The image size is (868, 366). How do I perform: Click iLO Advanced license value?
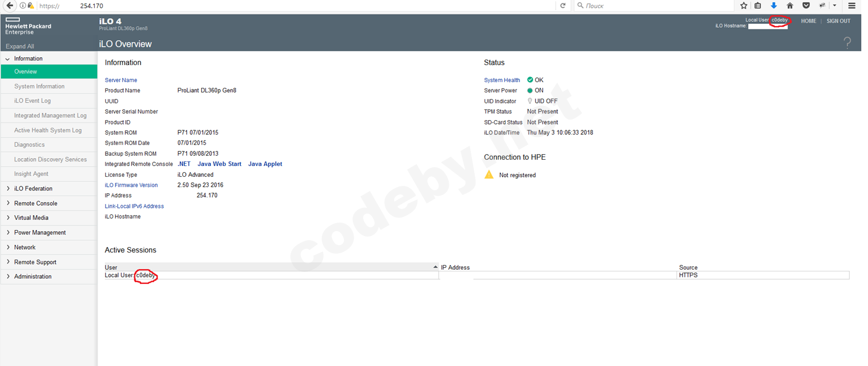point(195,175)
